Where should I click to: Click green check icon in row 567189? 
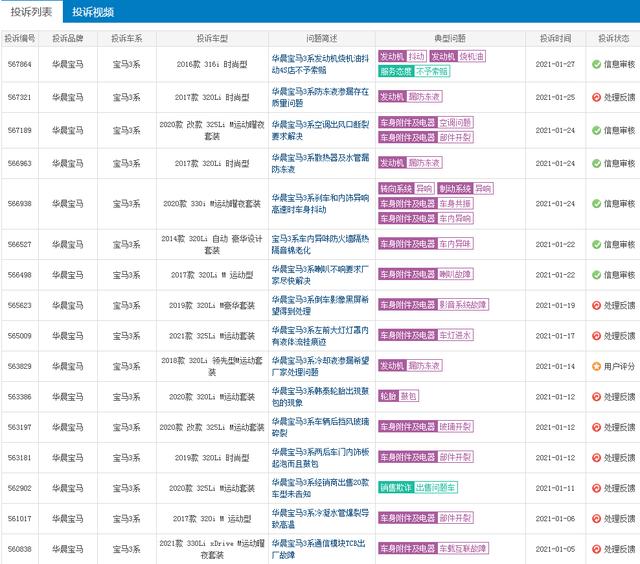tap(596, 130)
